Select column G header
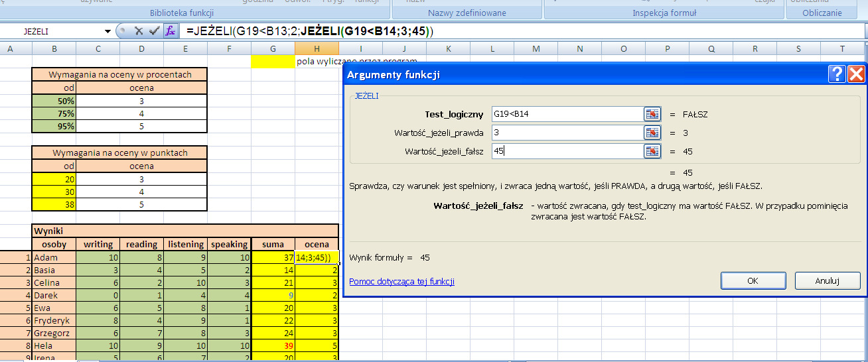Image resolution: width=868 pixels, height=362 pixels. pos(273,48)
